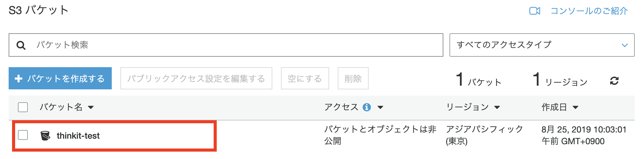Click パブリックアクセス設定を編集する button
Image resolution: width=644 pixels, height=159 pixels.
click(x=196, y=78)
